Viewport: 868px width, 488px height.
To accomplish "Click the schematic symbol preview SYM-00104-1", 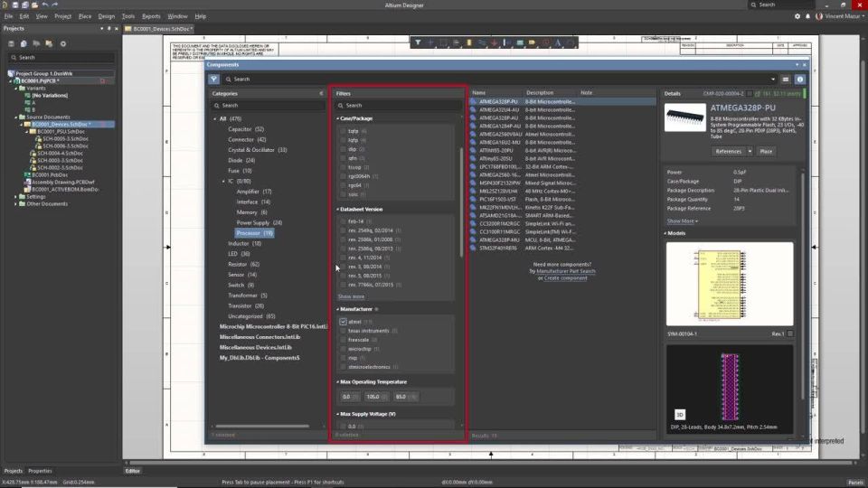I will click(730, 284).
